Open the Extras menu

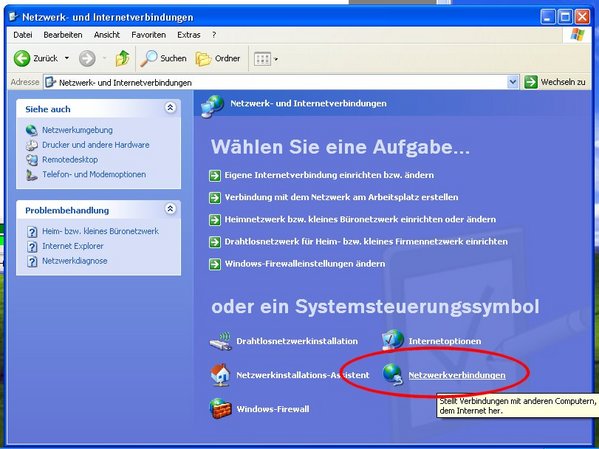[x=189, y=35]
